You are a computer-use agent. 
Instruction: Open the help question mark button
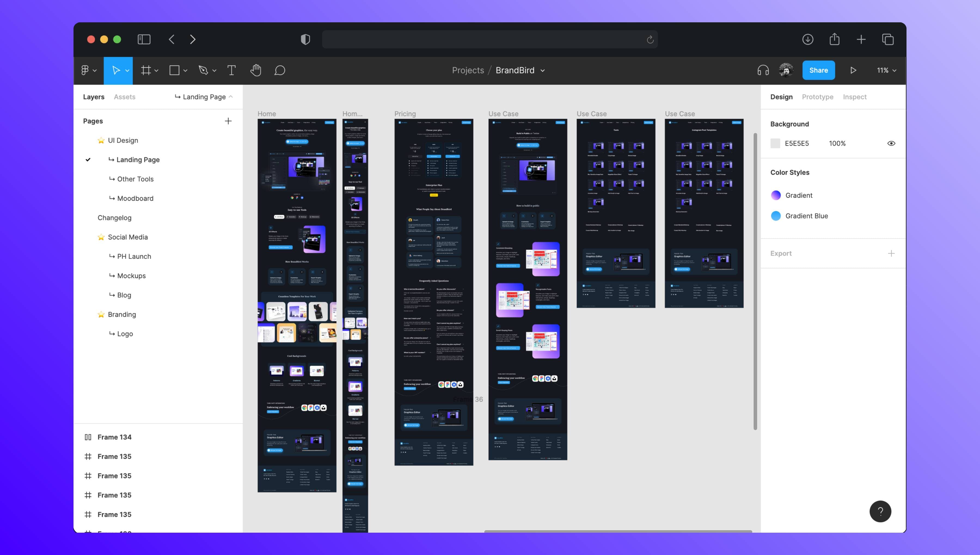coord(881,511)
